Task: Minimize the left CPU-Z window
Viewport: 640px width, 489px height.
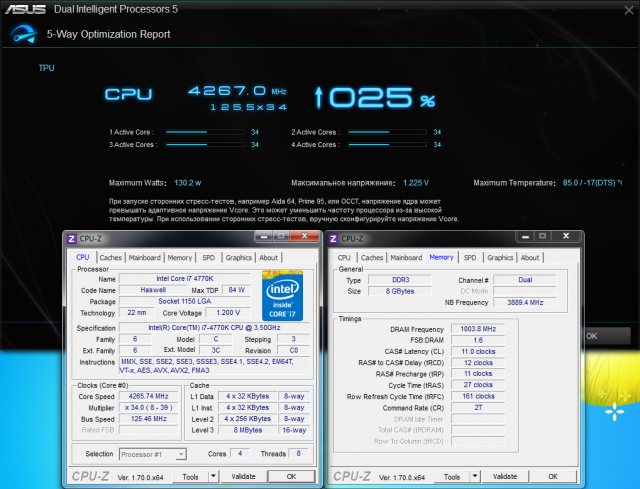Action: [264, 236]
